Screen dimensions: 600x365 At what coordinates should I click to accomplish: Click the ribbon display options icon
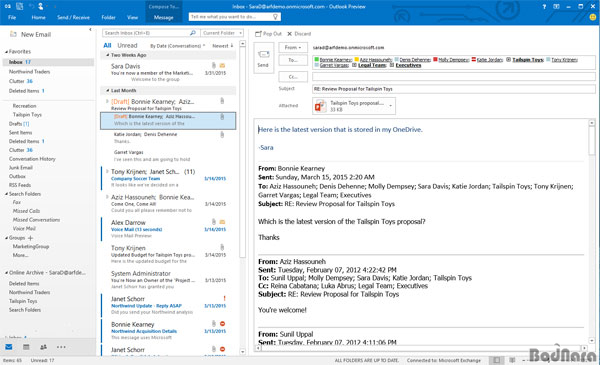click(x=556, y=7)
